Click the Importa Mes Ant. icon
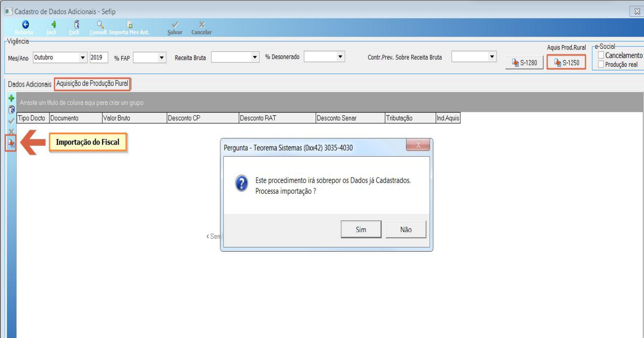 coord(130,25)
